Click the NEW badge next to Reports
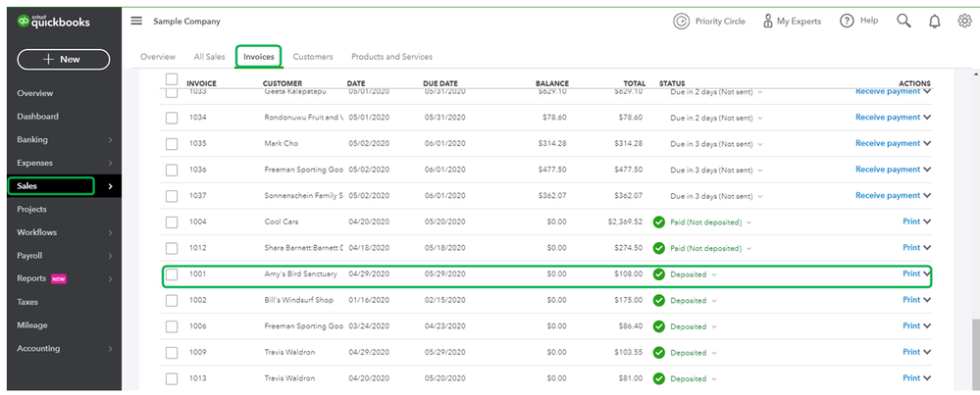 click(x=59, y=279)
